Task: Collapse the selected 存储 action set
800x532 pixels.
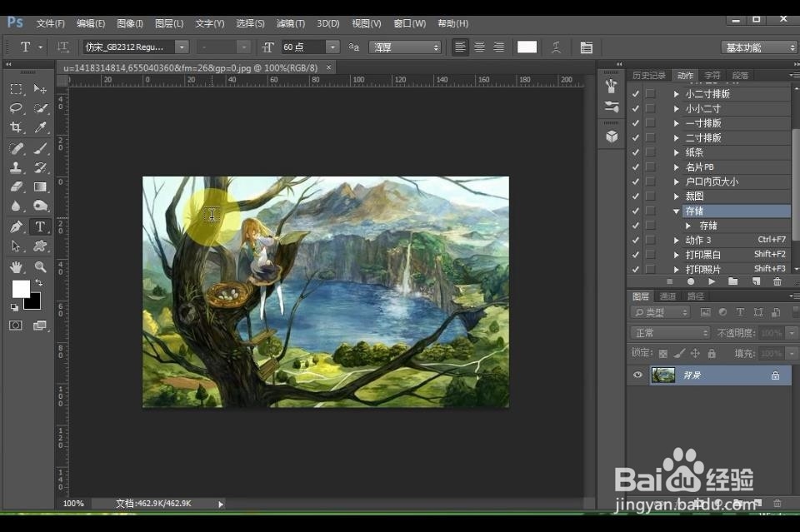Action: click(x=676, y=211)
